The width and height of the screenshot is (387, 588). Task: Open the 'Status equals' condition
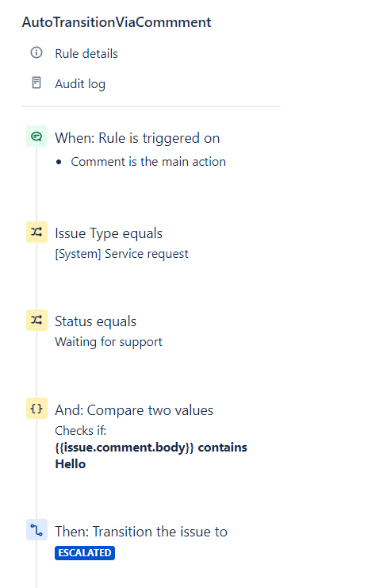click(95, 321)
